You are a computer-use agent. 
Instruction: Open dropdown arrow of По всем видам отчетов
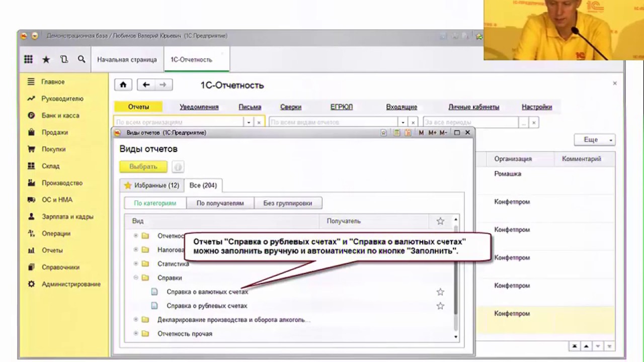click(x=403, y=122)
